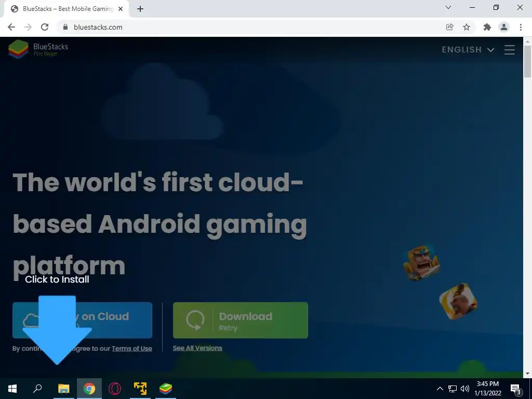Screen dimensions: 532x399
Task: Click the bearded warrior game icon
Action: tap(422, 262)
